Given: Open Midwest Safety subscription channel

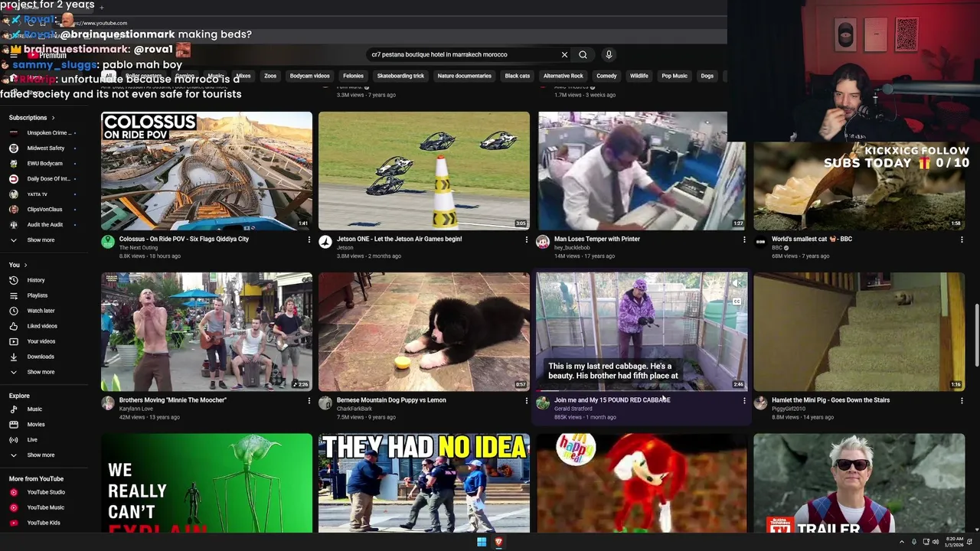Looking at the screenshot, I should (42, 148).
